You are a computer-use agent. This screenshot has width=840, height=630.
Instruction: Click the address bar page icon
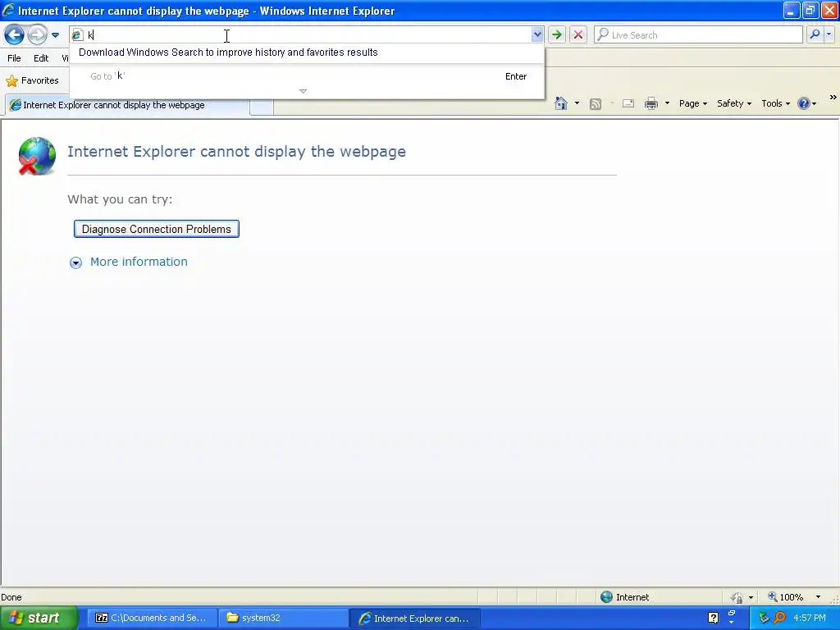coord(77,35)
